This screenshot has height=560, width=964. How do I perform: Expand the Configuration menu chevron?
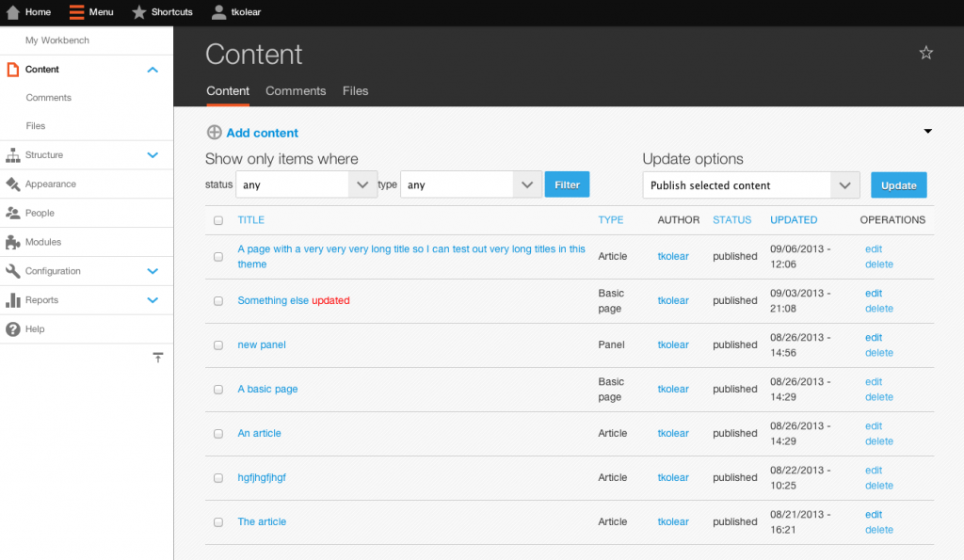click(153, 271)
